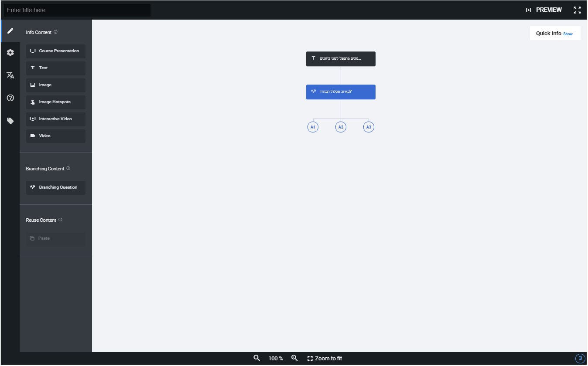Select the Image Hotspots content type
The height and width of the screenshot is (366, 588).
(55, 102)
